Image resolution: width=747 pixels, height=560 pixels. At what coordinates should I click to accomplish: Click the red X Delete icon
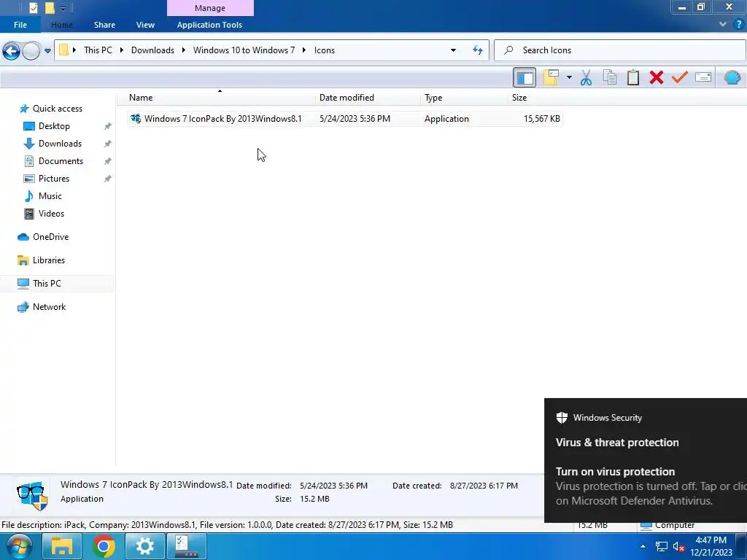tap(657, 77)
